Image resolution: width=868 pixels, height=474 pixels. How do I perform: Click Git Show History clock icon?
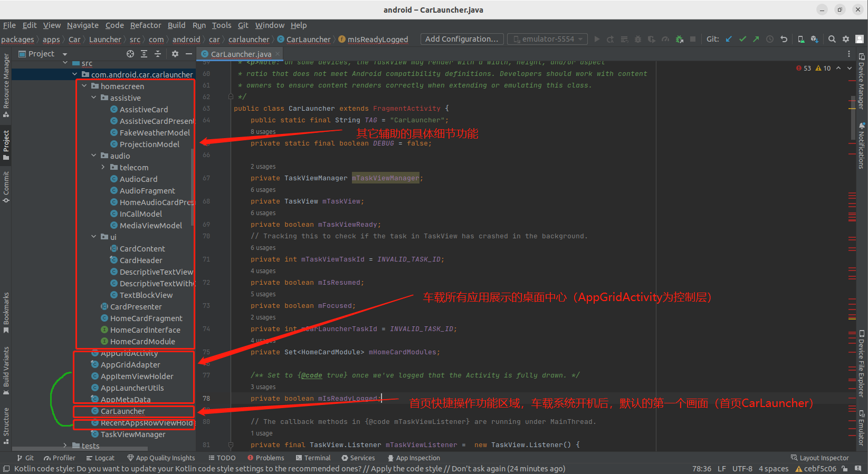coord(770,39)
